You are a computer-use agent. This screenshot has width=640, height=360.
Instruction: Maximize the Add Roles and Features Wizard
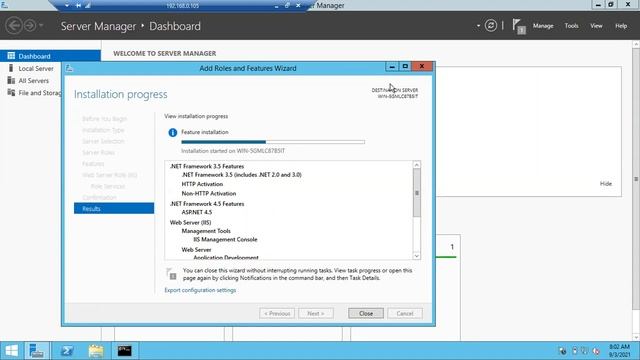click(405, 66)
